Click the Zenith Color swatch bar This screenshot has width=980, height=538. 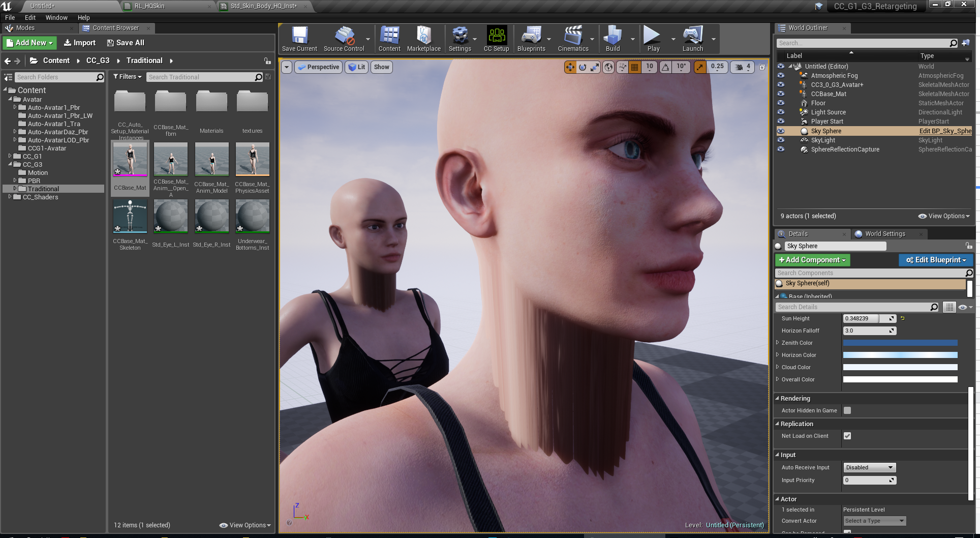pos(900,343)
